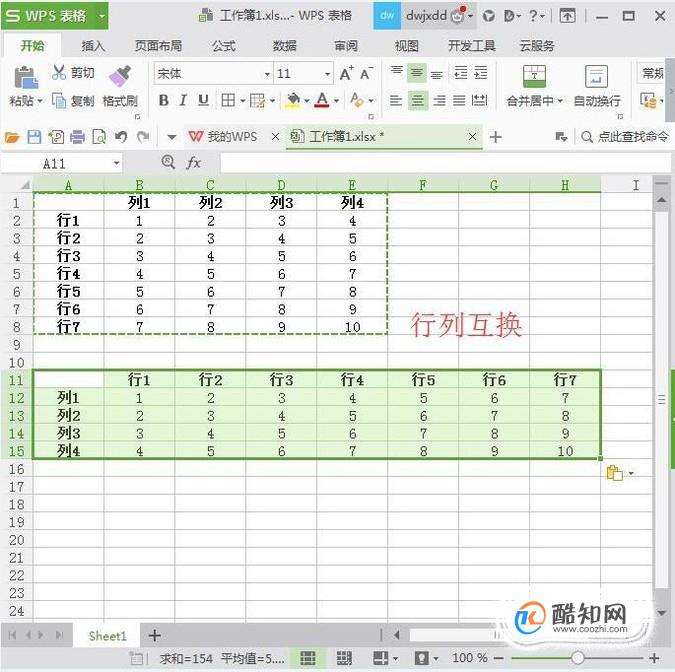675x672 pixels.
Task: Open the View tab
Action: pyautogui.click(x=406, y=46)
